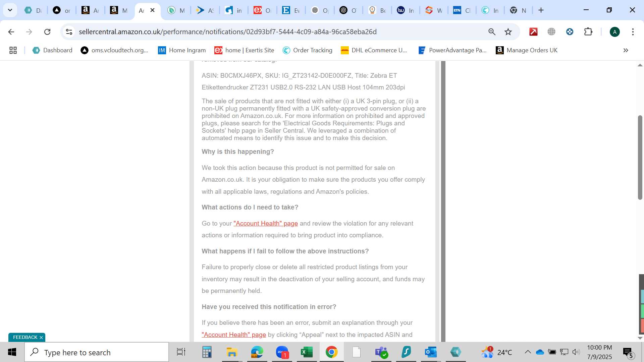Switch to the 'Ev' tab

pyautogui.click(x=291, y=10)
